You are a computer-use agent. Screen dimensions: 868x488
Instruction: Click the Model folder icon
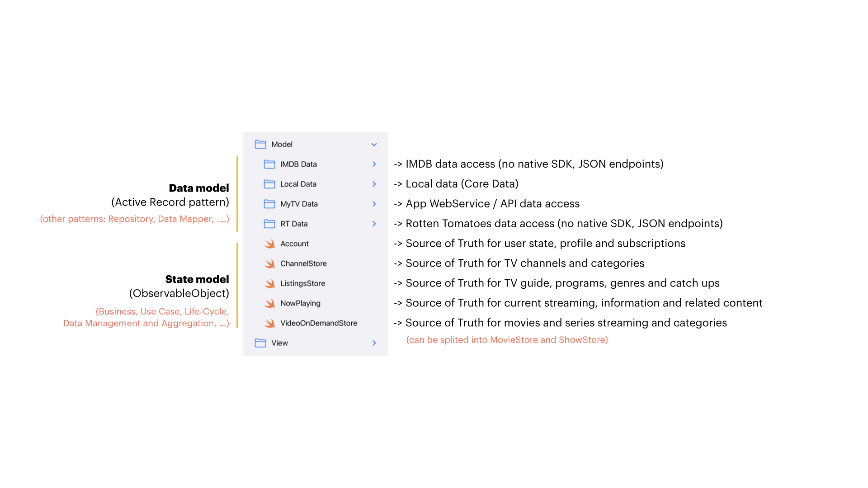(x=260, y=144)
